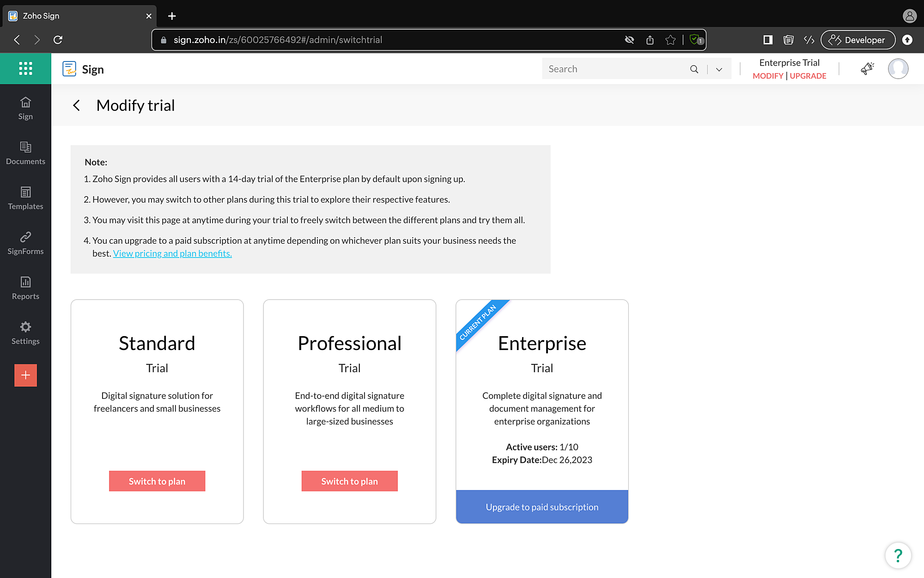Viewport: 924px width, 578px height.
Task: Click the Developer profile button
Action: click(x=858, y=40)
